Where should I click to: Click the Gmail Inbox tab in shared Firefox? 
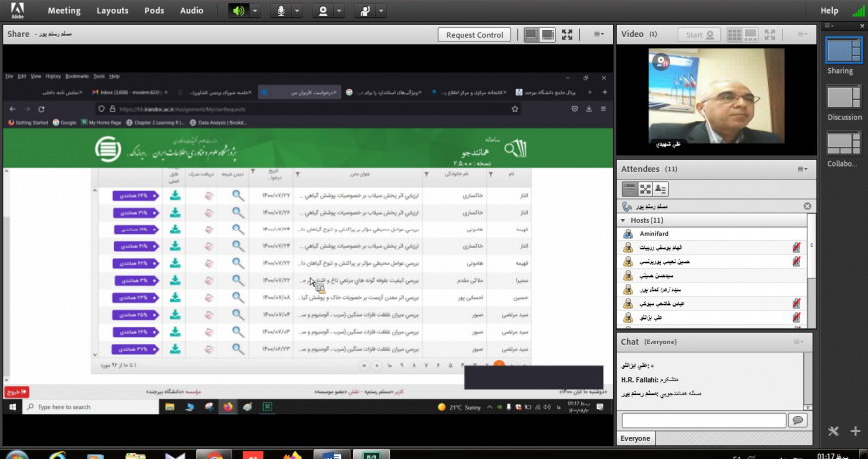click(132, 92)
